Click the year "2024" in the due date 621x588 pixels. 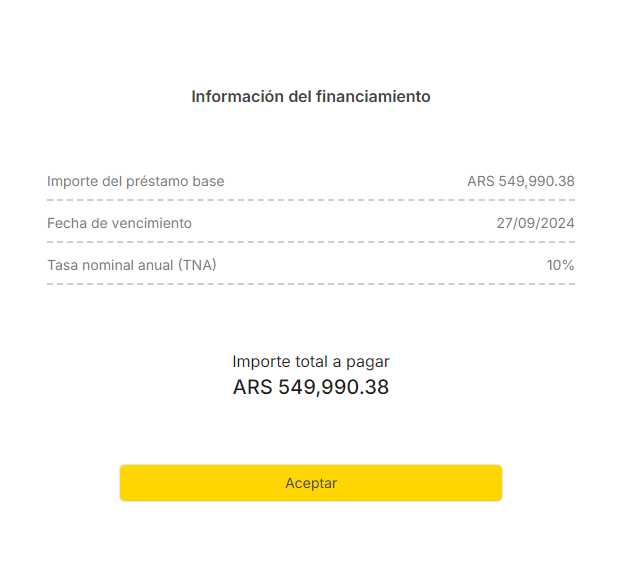coord(558,223)
